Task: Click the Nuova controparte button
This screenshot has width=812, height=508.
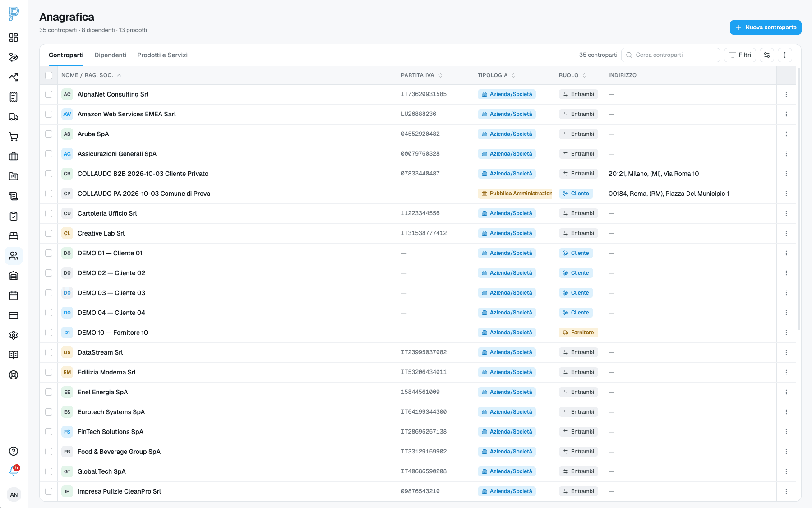Action: point(766,28)
